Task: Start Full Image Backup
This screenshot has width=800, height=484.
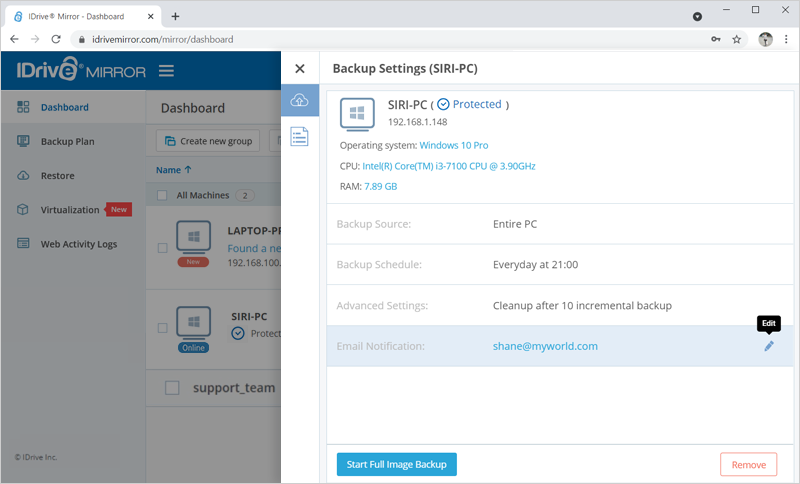Action: point(396,464)
